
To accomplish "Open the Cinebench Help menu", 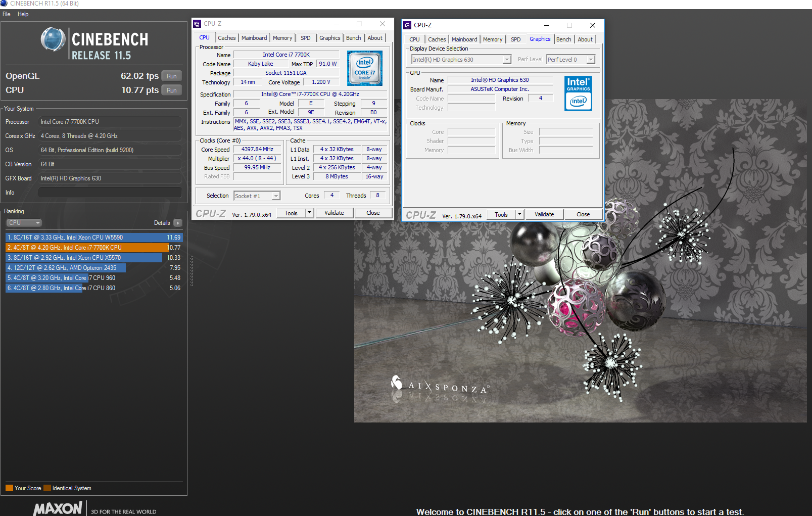I will click(23, 14).
